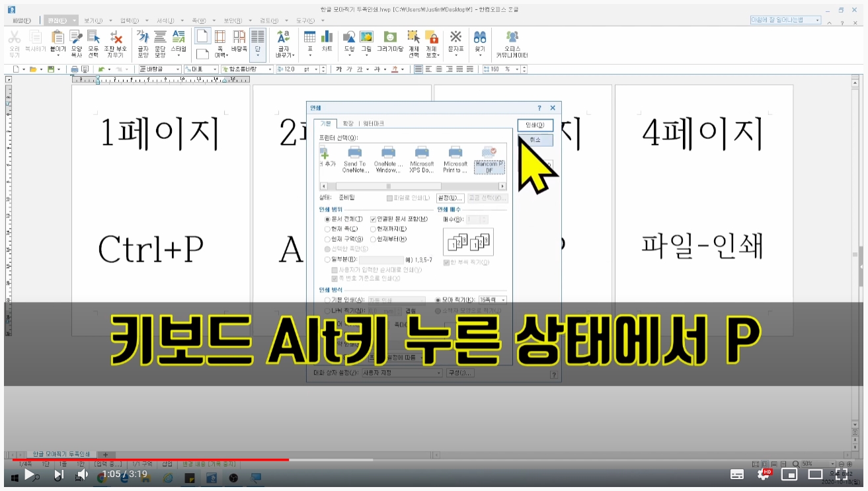This screenshot has height=491, width=868.
Task: Click the Cancel (취소) button in the dialog
Action: [535, 140]
